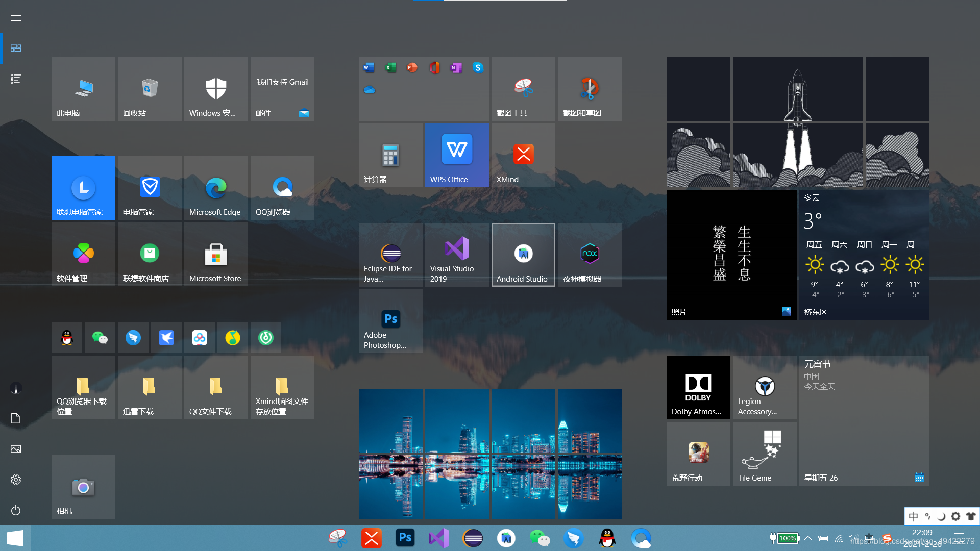Open the WPS Office tile

tap(457, 155)
